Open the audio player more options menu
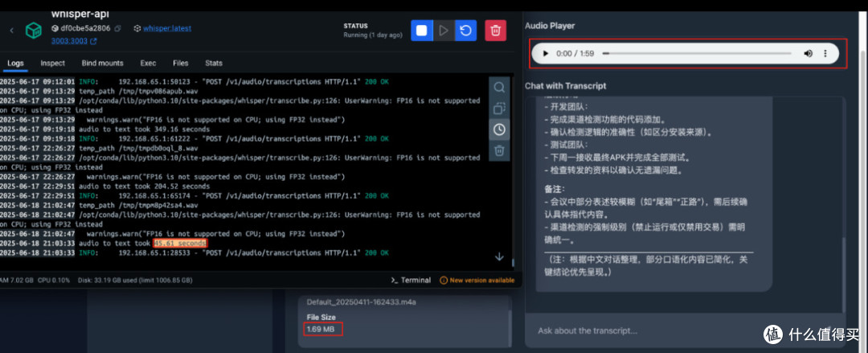Screen dimensions: 868x353 (825, 54)
